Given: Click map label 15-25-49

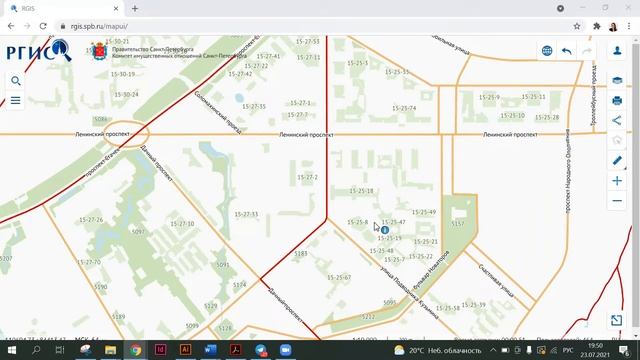Looking at the screenshot, I should pos(424,212).
